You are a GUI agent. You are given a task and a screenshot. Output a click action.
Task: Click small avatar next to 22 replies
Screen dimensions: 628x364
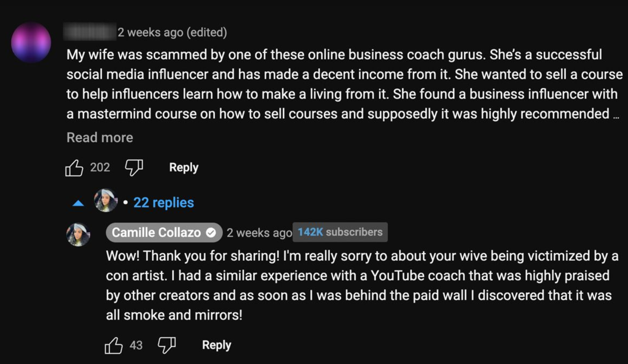pyautogui.click(x=106, y=200)
